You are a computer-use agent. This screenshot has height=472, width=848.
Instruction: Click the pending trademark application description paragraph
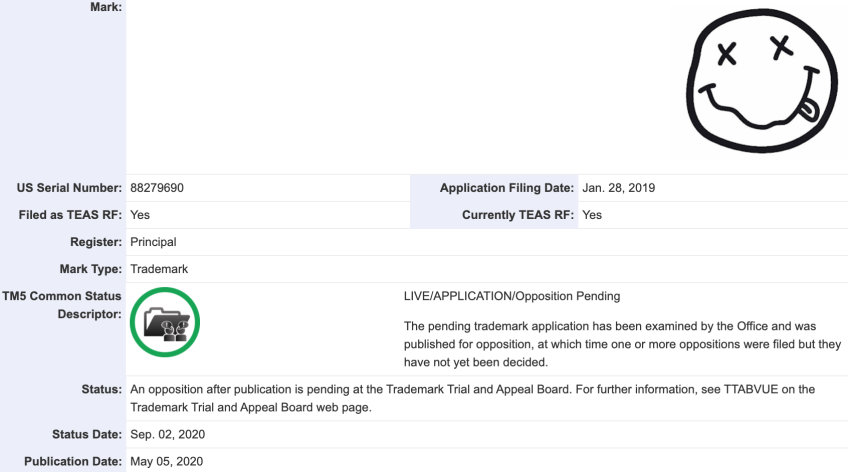tap(622, 344)
